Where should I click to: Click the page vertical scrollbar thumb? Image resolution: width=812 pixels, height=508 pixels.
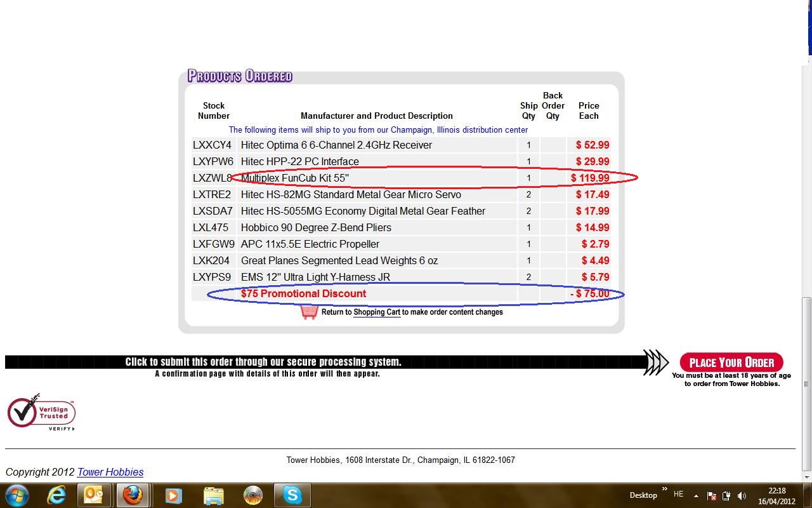click(807, 384)
